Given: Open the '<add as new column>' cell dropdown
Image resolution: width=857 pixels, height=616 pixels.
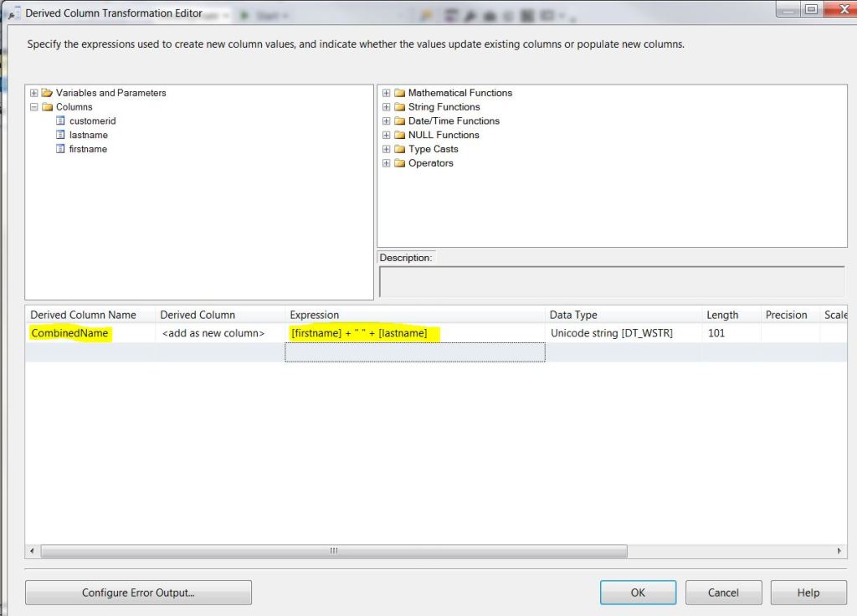Looking at the screenshot, I should 220,333.
